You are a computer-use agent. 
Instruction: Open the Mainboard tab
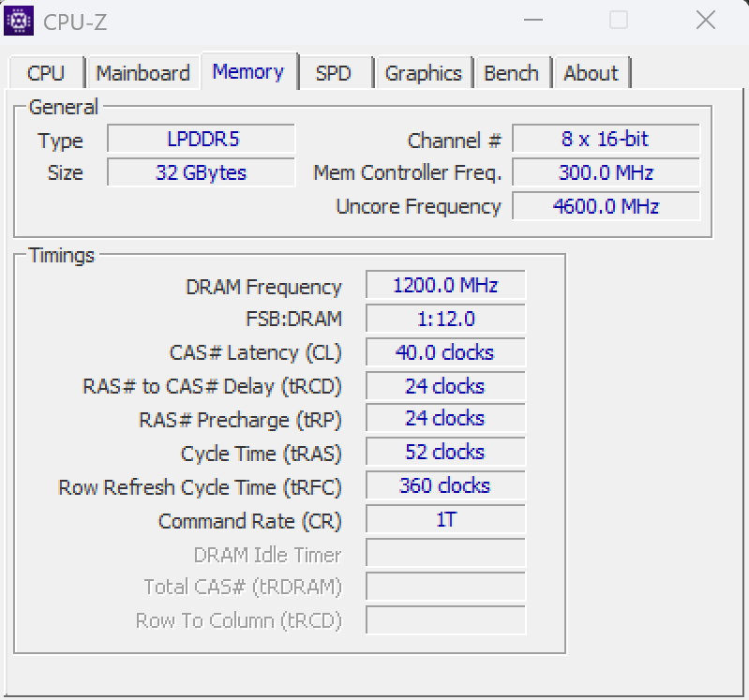tap(142, 73)
